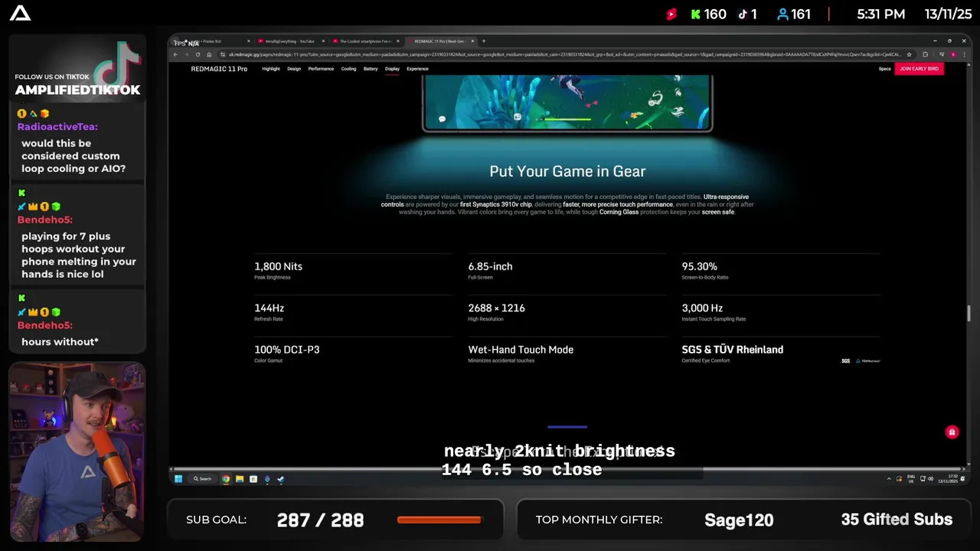The width and height of the screenshot is (980, 551).
Task: Go to the Performance section
Action: point(321,69)
